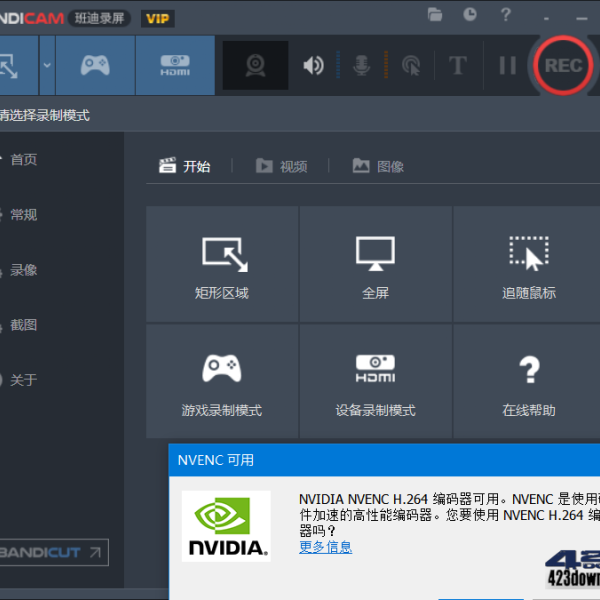Switch to the 图像 tab
The width and height of the screenshot is (600, 600).
pos(378,166)
